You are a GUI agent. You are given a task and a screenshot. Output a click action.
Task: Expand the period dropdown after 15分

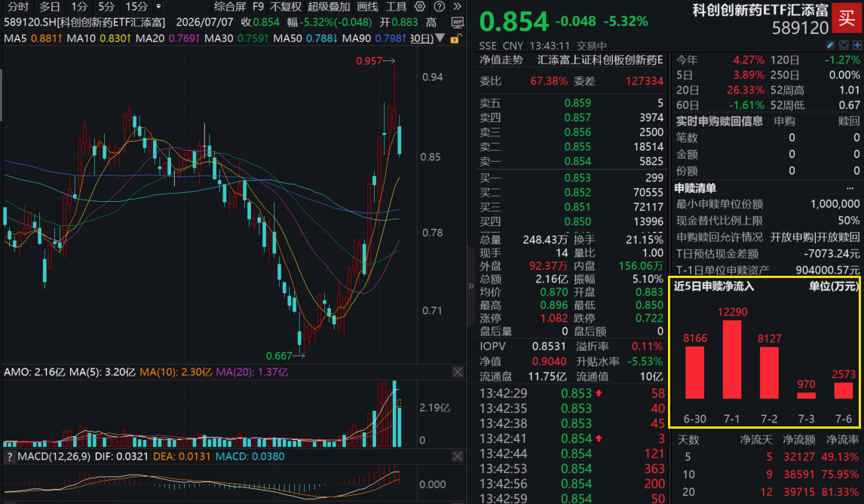tap(158, 7)
